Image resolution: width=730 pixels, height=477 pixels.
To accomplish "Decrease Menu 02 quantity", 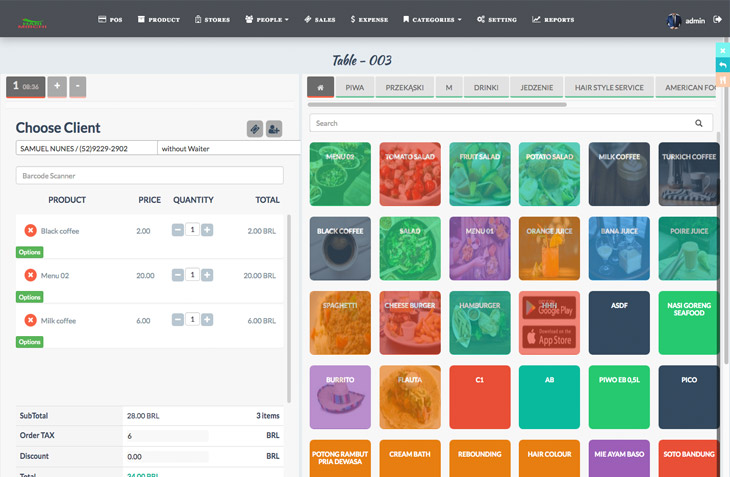I will coord(178,275).
